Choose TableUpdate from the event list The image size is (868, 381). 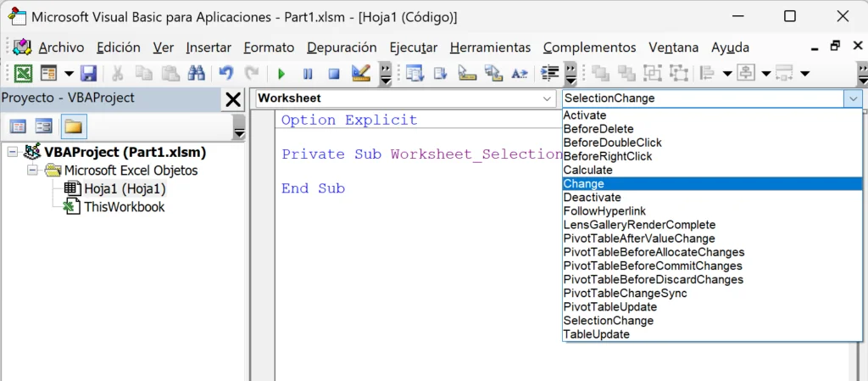pyautogui.click(x=712, y=334)
